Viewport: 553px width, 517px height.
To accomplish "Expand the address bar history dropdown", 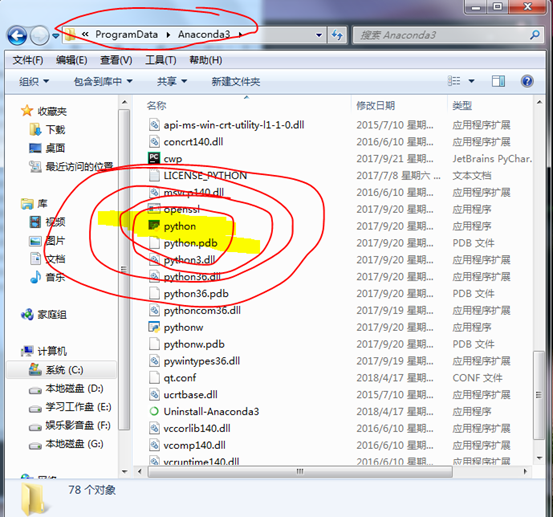I will pos(319,35).
